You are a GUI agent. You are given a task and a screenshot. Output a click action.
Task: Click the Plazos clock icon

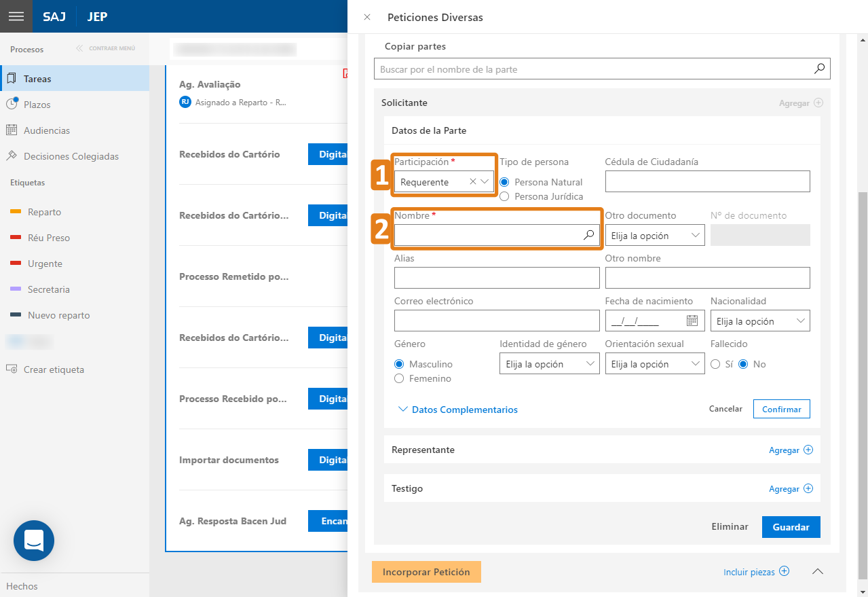pos(12,104)
